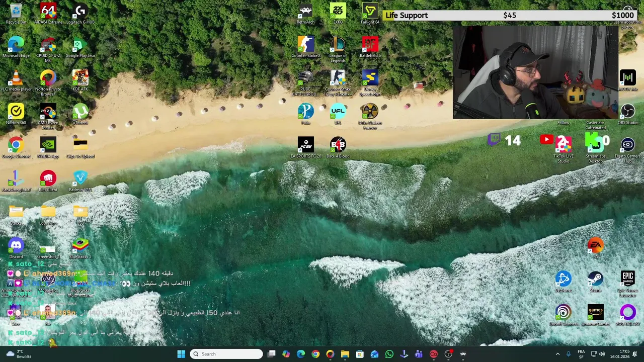Show the weather widget on the taskbar
The width and height of the screenshot is (644, 362).
(x=18, y=354)
